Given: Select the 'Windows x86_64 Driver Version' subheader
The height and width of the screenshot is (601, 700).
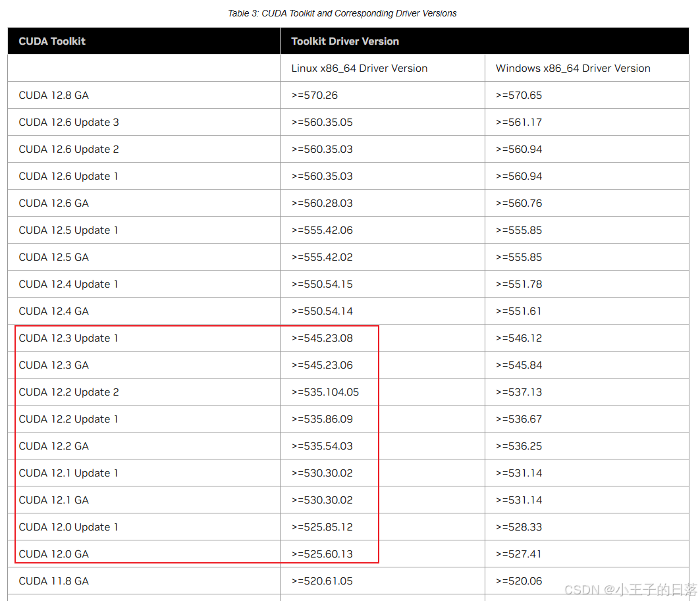Looking at the screenshot, I should (x=573, y=68).
